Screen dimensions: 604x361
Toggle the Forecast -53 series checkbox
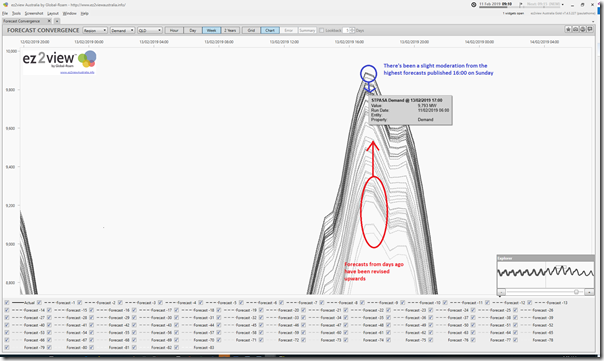click(7, 332)
